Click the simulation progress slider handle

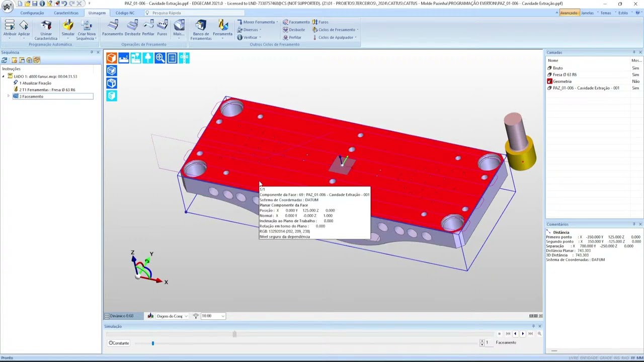[x=234, y=334]
